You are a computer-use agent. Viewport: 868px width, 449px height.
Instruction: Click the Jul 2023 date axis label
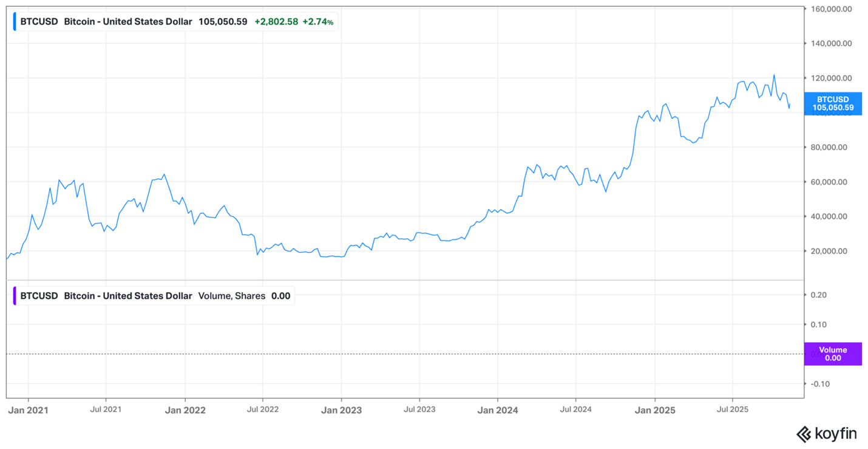[419, 410]
